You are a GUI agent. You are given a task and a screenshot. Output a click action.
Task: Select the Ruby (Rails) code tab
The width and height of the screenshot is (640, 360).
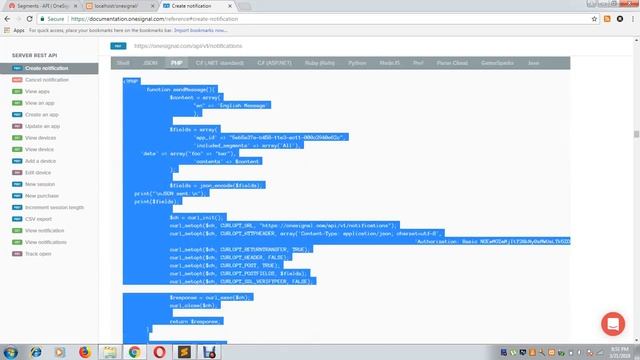click(320, 63)
